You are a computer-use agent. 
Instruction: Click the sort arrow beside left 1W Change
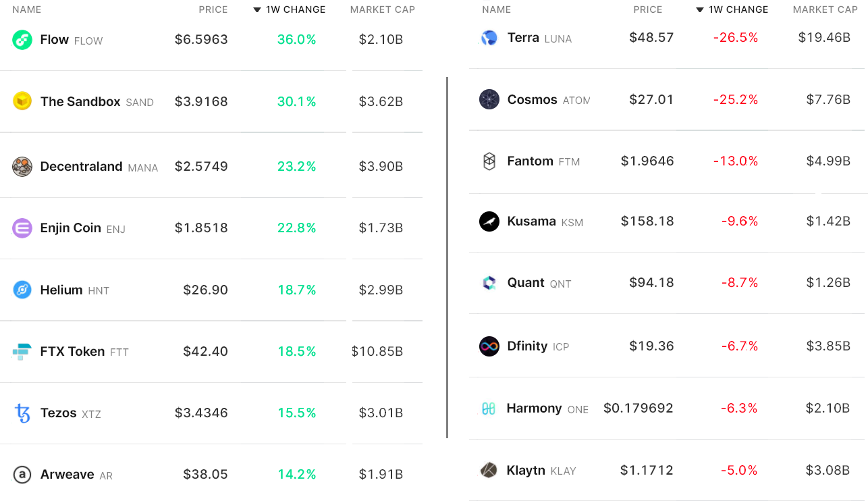tap(257, 9)
